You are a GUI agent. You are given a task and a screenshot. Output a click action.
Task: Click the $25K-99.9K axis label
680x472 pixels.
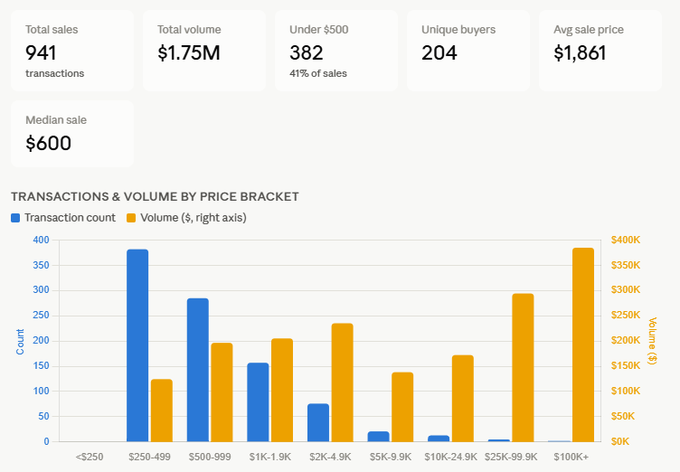511,457
